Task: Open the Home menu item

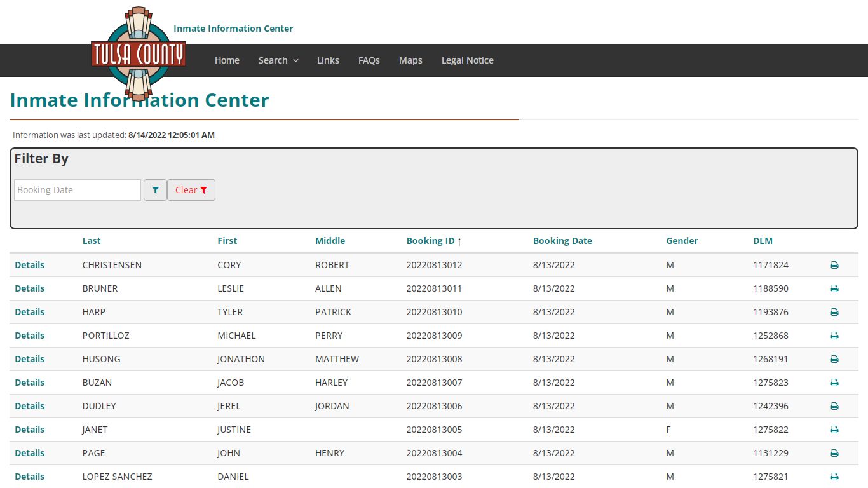Action: 227,60
